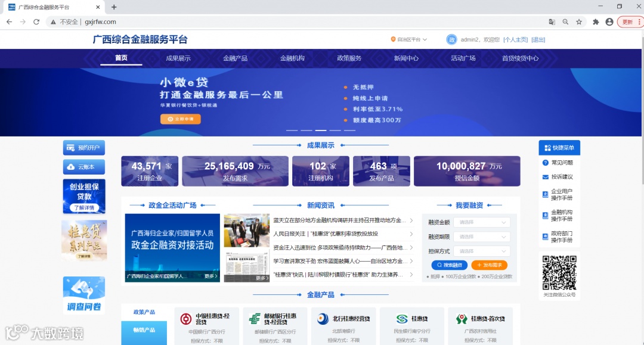The height and width of the screenshot is (345, 644).
Task: Click the chevron beside the 资金注入迅速到位 headline
Action: pos(411,247)
